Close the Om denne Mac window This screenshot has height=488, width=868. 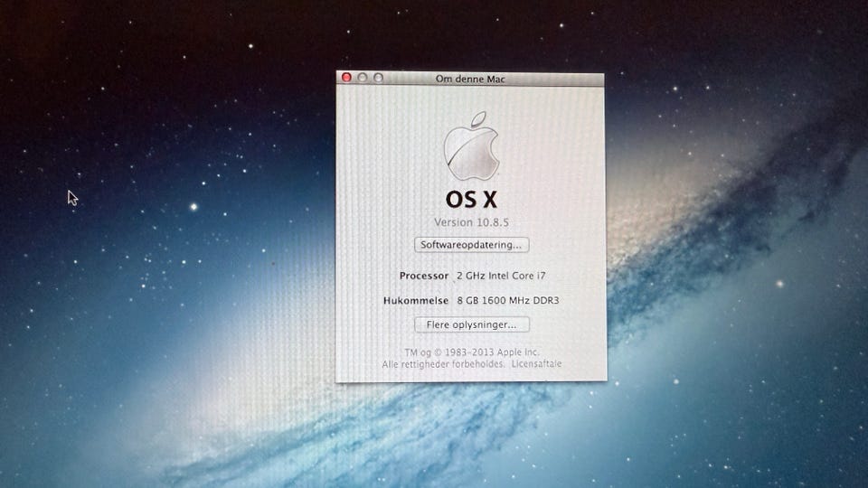tap(346, 78)
